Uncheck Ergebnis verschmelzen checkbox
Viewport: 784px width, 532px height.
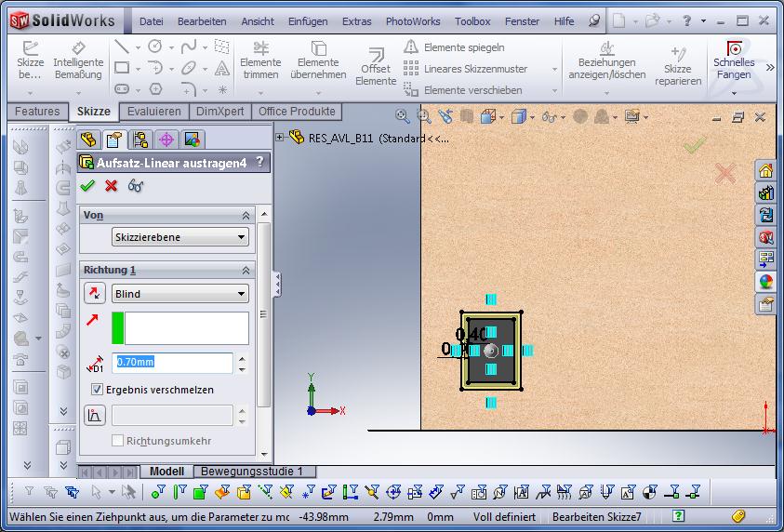(x=98, y=390)
